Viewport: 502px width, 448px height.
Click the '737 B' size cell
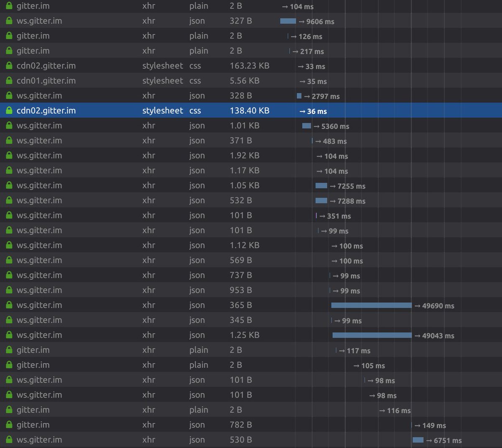[x=241, y=275]
